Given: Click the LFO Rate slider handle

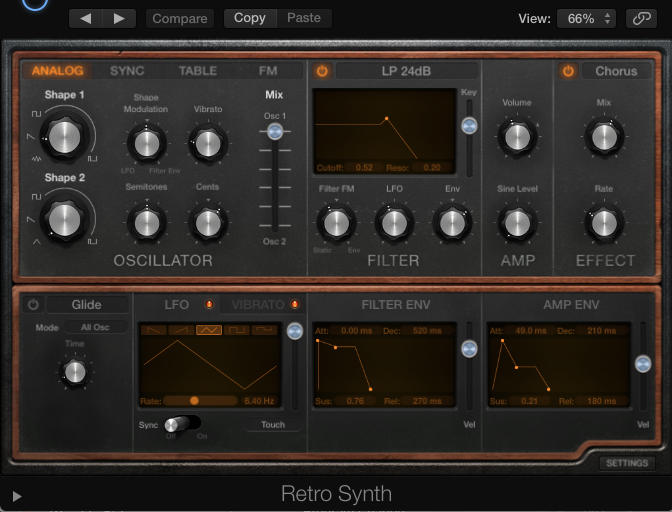Looking at the screenshot, I should (x=194, y=401).
